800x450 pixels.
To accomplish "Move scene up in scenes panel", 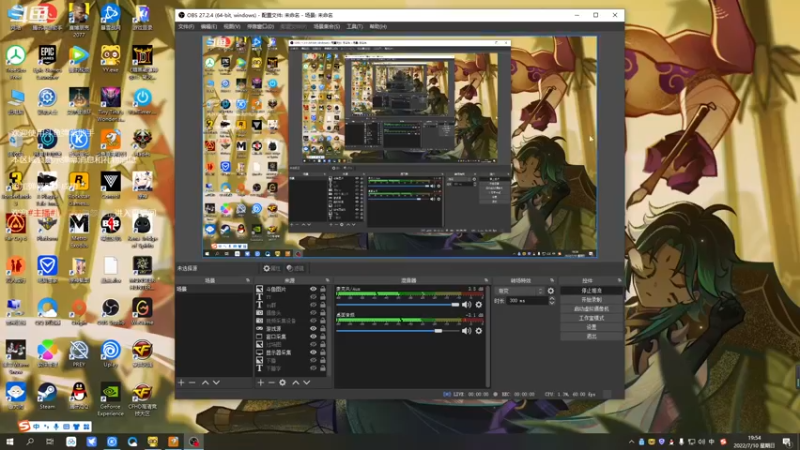I will [x=205, y=382].
